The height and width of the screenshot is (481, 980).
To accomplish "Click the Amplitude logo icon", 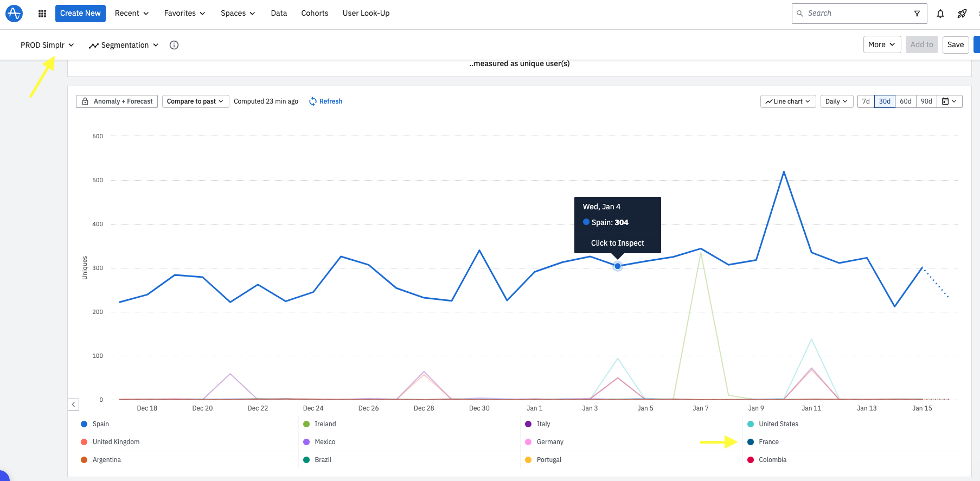I will tap(14, 13).
